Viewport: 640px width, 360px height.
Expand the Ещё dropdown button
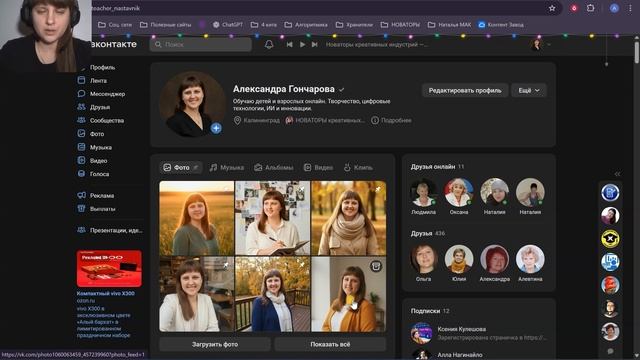coord(529,91)
